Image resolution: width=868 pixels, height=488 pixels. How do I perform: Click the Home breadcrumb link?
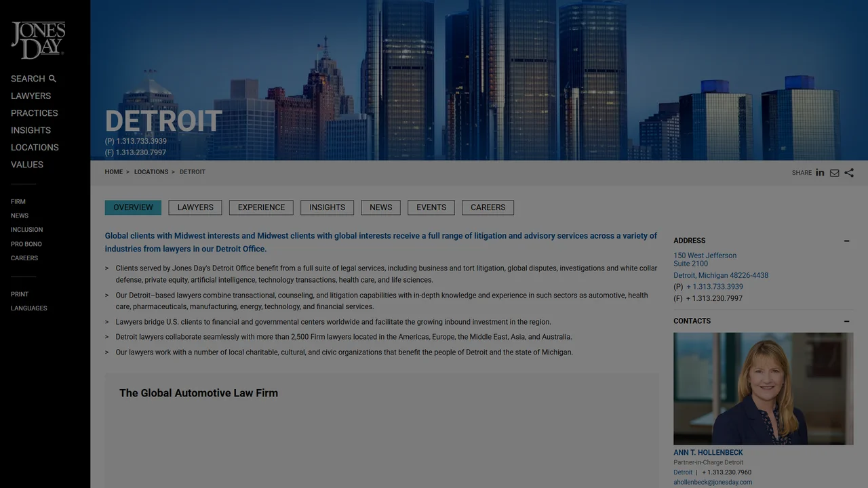point(114,172)
